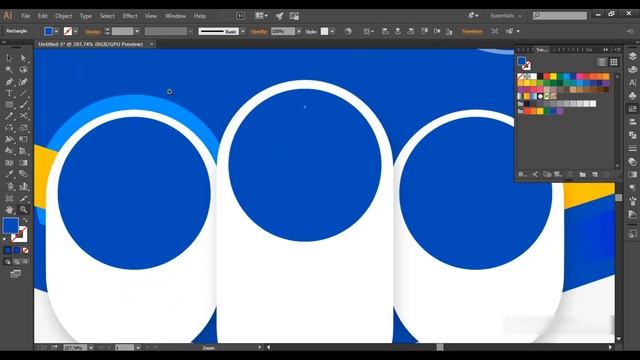Open the stroke color dropdown in control bar
Image resolution: width=640 pixels, height=360 pixels.
click(x=76, y=31)
